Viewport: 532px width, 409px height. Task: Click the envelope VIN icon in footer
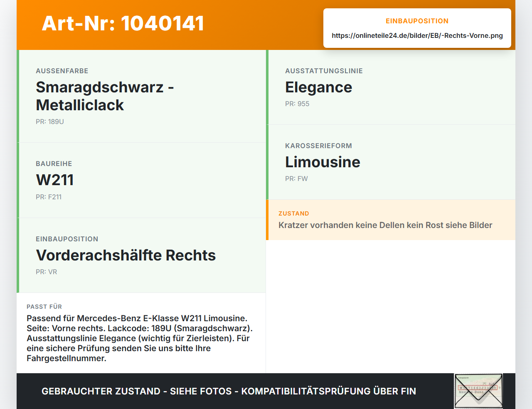click(x=478, y=391)
